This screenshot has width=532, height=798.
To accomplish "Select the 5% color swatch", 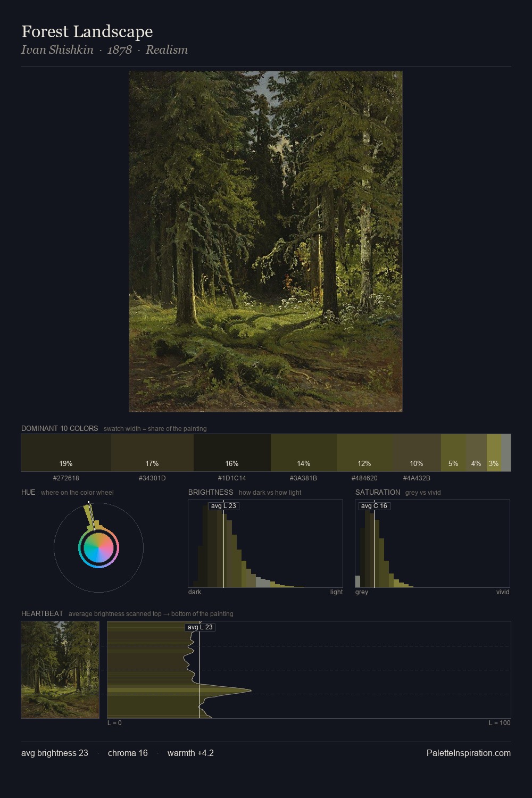I will [453, 453].
